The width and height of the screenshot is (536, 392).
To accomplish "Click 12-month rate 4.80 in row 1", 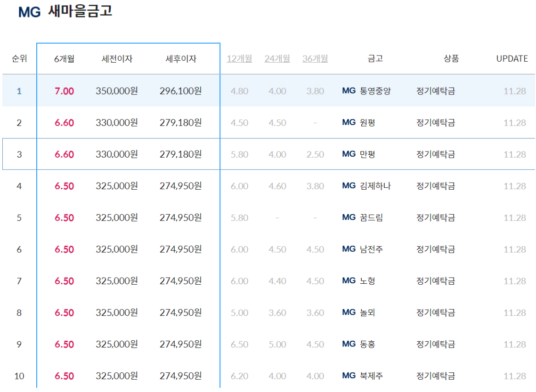I will point(239,91).
